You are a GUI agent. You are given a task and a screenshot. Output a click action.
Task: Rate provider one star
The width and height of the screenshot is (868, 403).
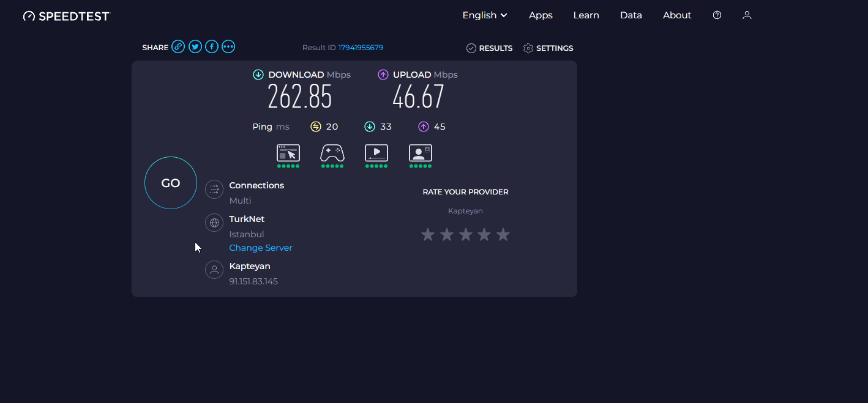click(x=428, y=235)
